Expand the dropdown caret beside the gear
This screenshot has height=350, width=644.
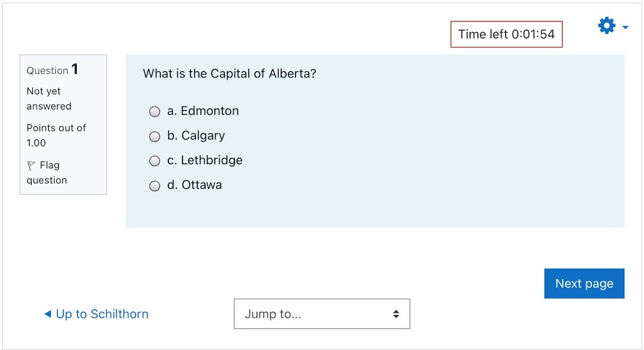coord(625,28)
